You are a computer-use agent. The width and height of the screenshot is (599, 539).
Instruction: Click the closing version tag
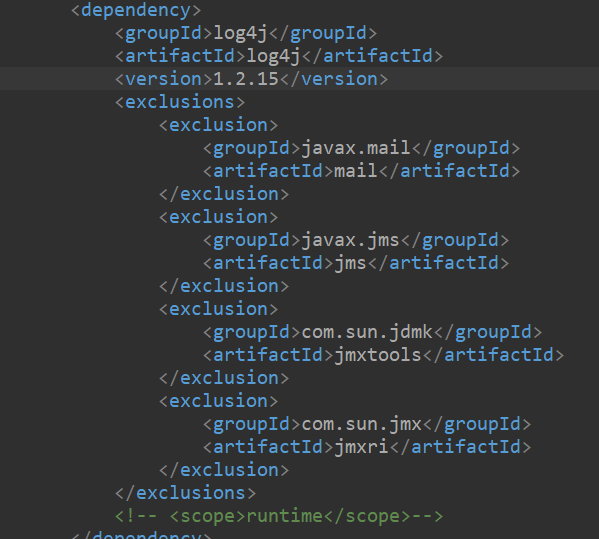point(334,79)
